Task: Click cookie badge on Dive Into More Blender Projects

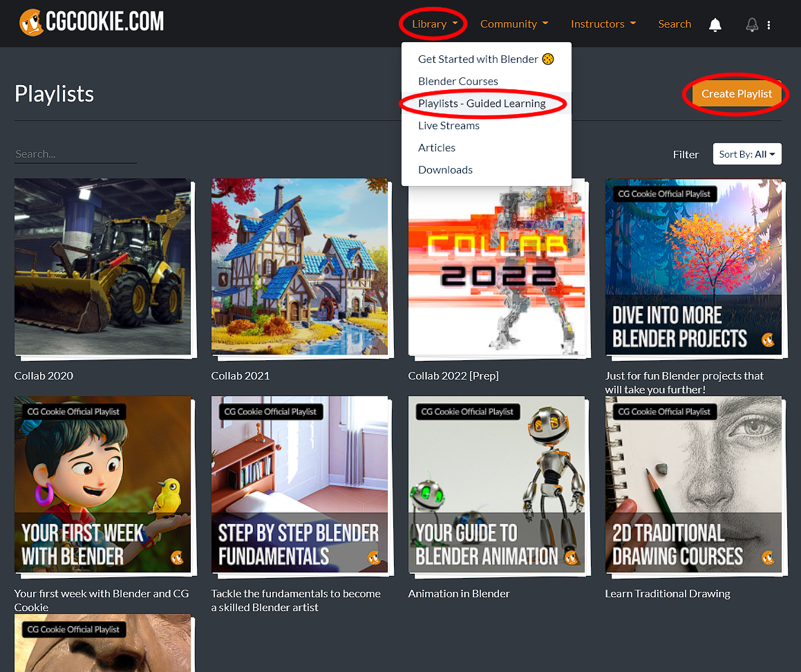Action: 768,339
